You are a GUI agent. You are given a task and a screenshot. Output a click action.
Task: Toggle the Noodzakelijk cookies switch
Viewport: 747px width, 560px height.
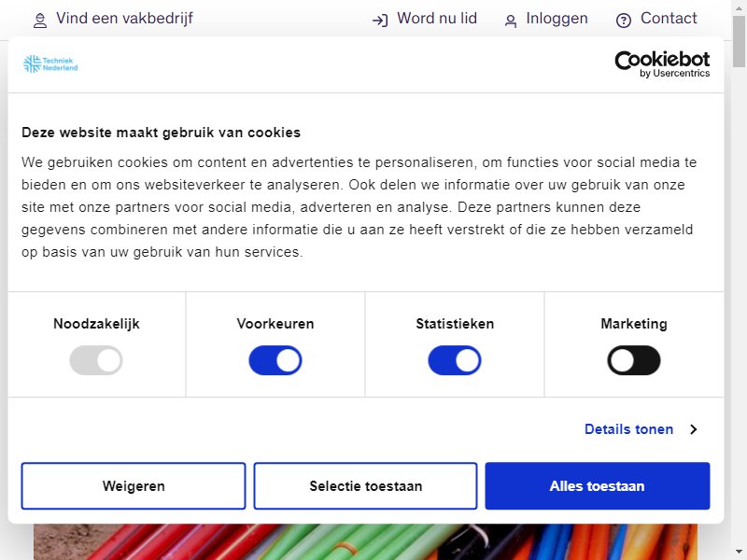pos(96,360)
